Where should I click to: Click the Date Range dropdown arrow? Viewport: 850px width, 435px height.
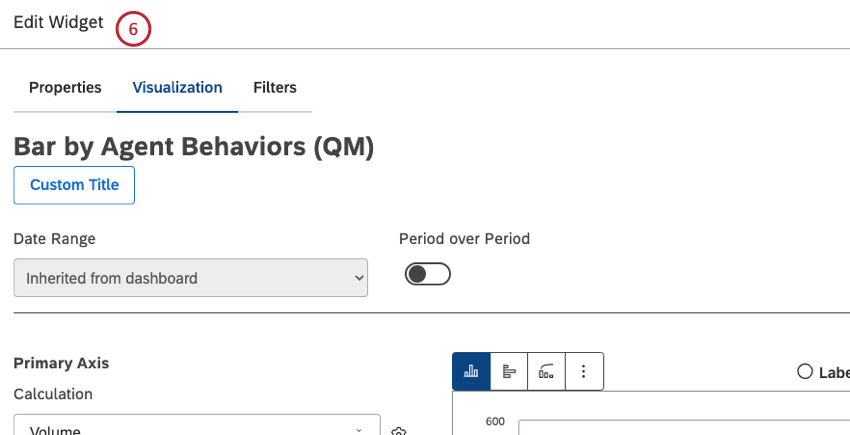coord(359,278)
